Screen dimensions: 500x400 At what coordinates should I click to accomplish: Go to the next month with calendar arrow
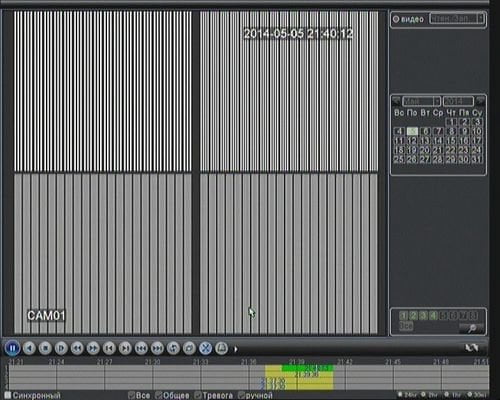[x=480, y=100]
